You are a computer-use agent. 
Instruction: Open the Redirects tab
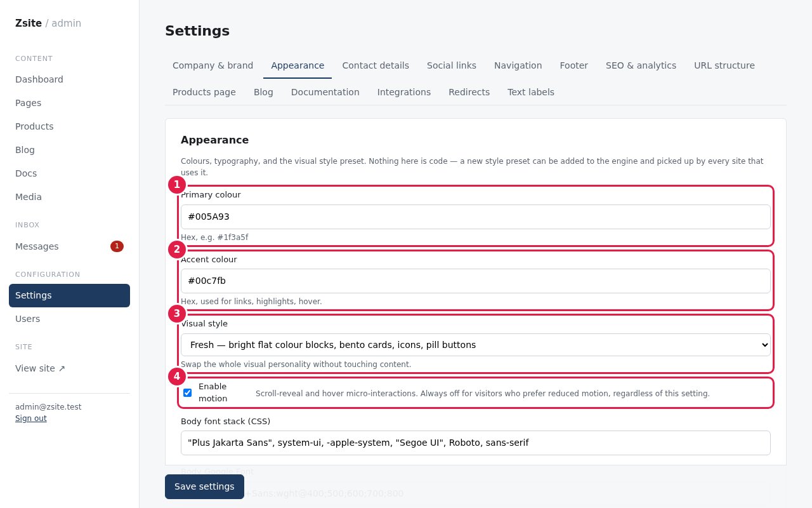point(469,92)
